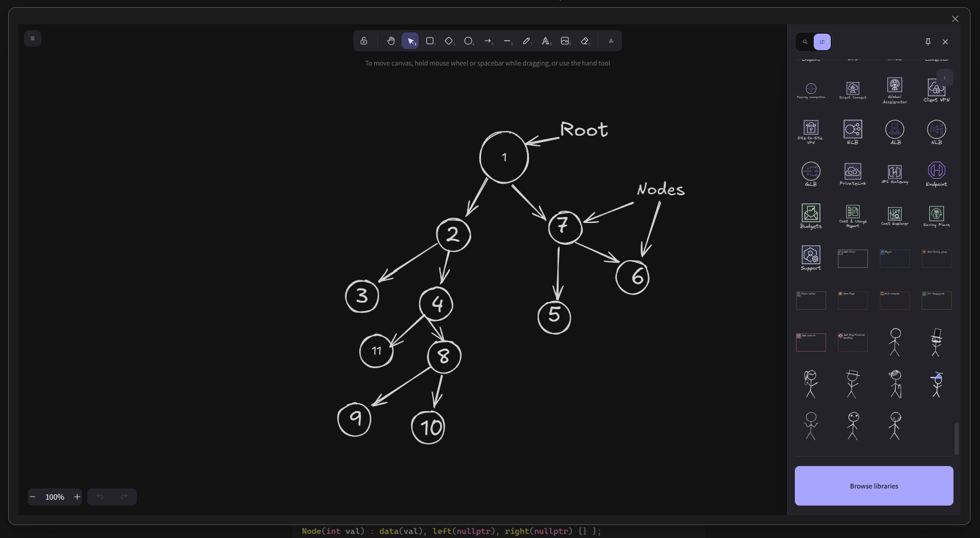Image resolution: width=980 pixels, height=538 pixels.
Task: Open the hamburger main menu
Action: [x=32, y=38]
